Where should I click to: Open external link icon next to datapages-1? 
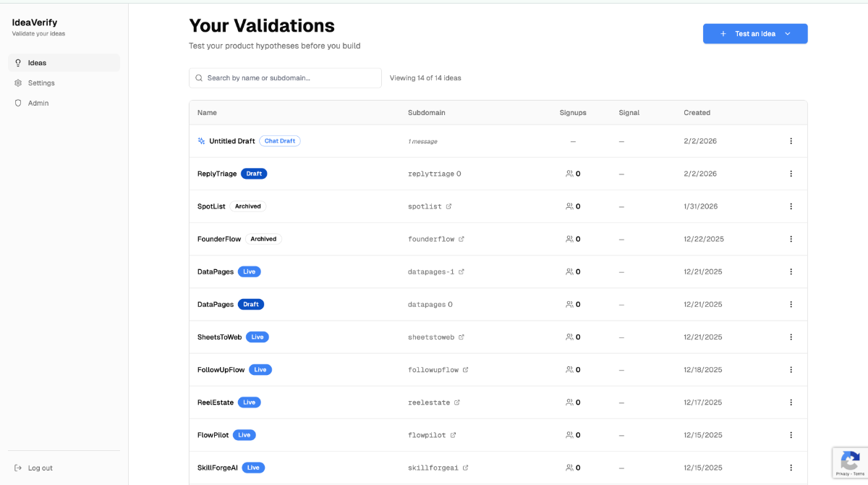pos(461,271)
